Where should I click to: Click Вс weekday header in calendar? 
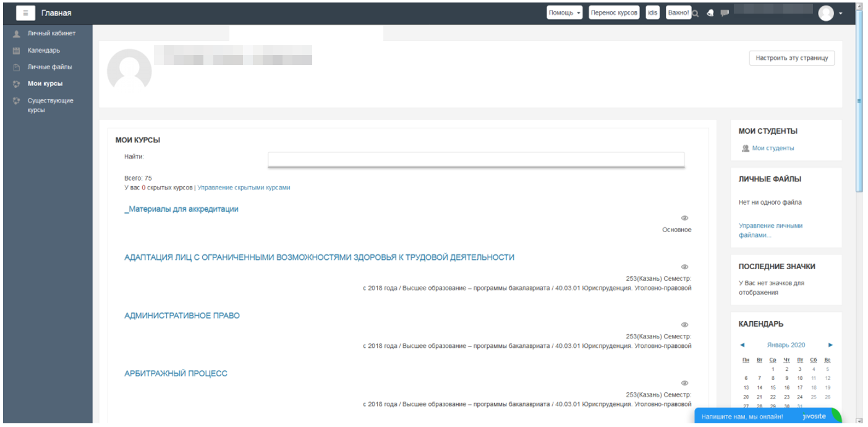828,360
